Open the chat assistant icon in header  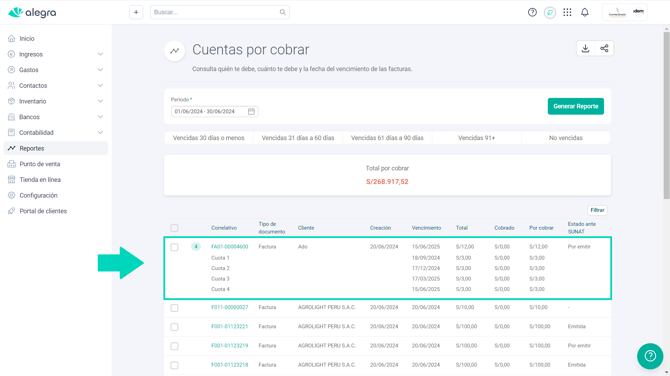tap(550, 12)
